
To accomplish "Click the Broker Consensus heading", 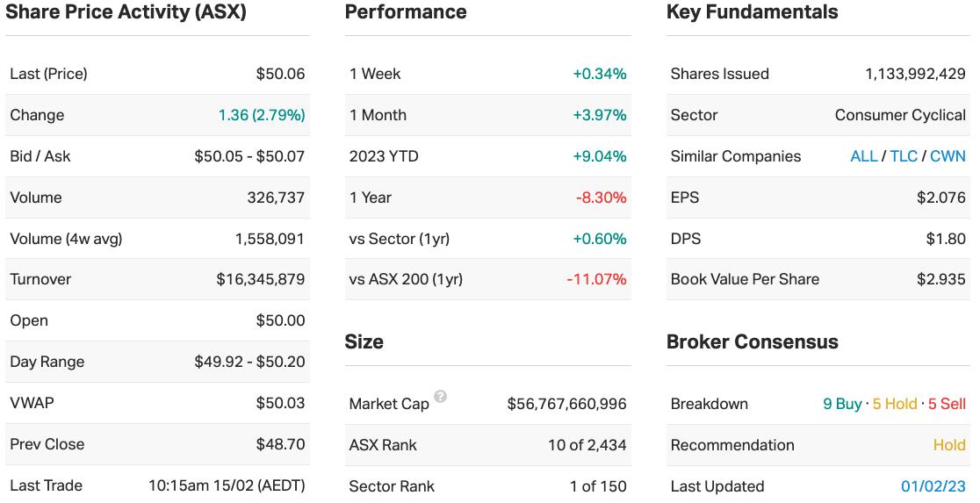I will 752,341.
